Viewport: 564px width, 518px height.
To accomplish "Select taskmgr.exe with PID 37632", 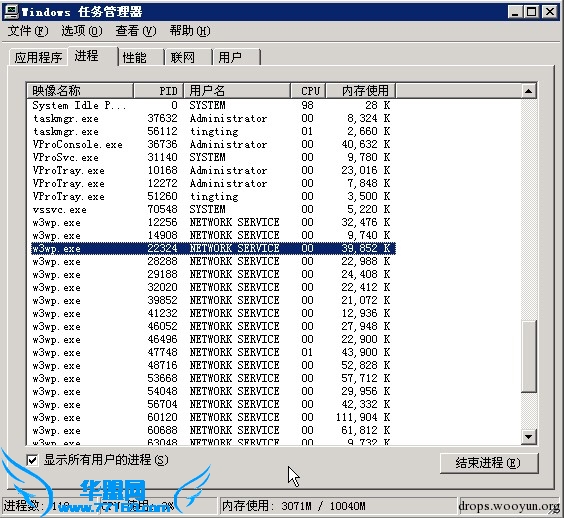I will (x=213, y=118).
